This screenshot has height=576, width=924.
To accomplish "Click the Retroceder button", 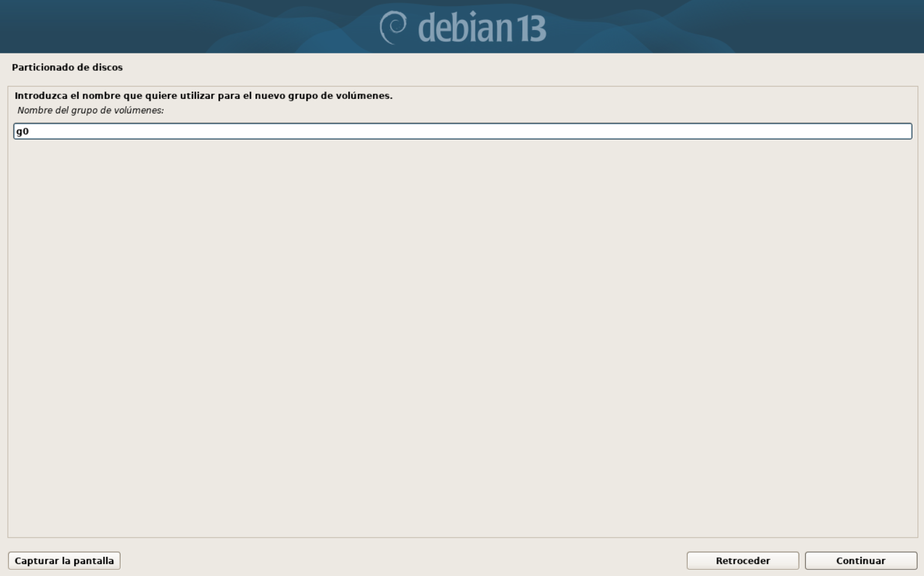I will click(742, 560).
